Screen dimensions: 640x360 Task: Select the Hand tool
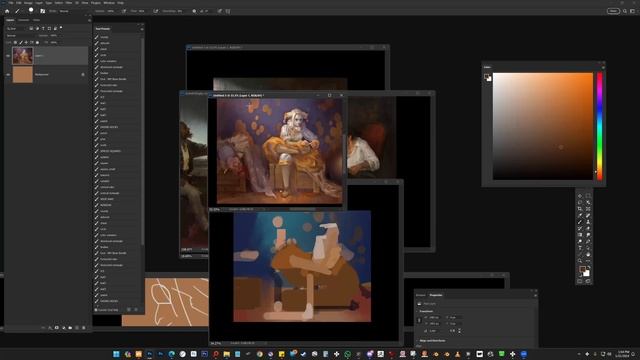(x=588, y=254)
